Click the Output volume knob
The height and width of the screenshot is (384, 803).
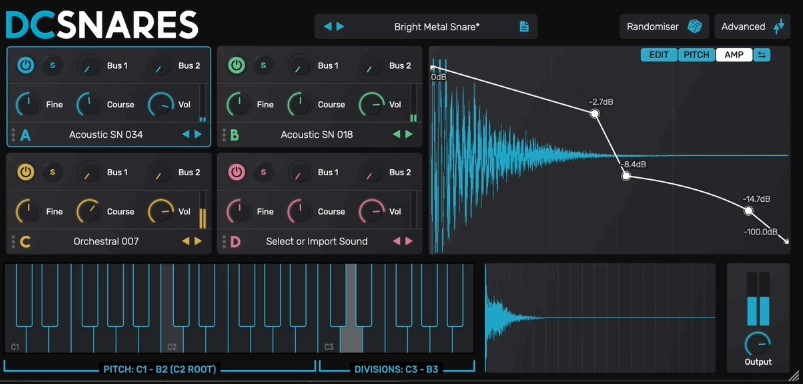[x=758, y=344]
